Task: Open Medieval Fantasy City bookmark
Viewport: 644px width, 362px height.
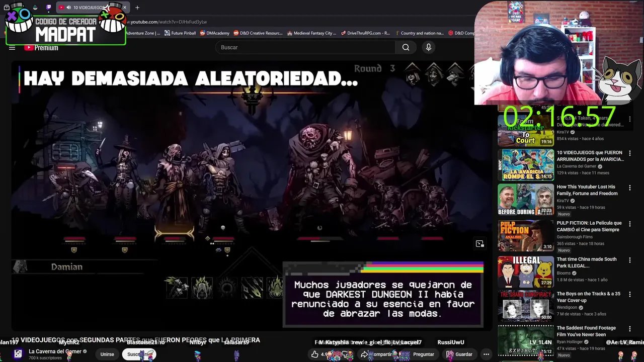Action: [311, 33]
